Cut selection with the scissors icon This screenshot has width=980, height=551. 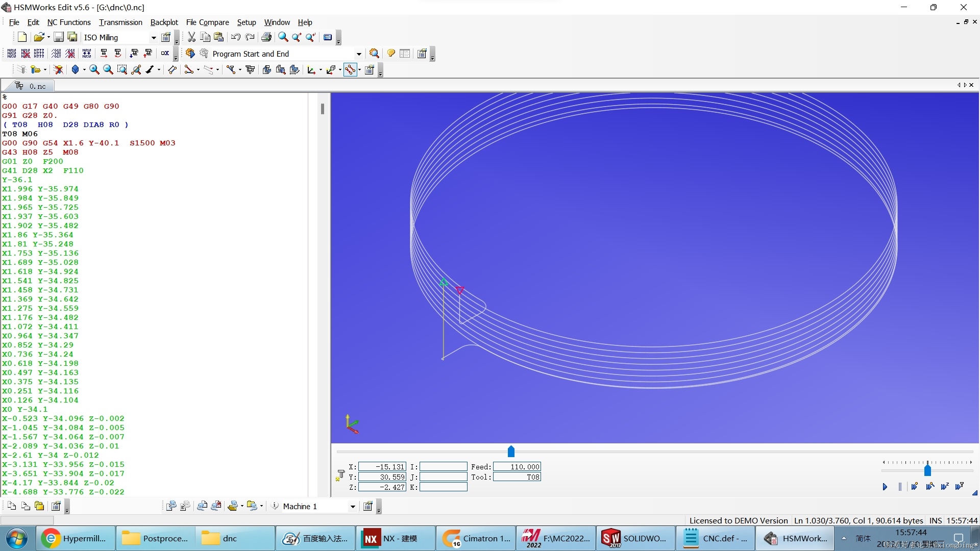tap(191, 37)
